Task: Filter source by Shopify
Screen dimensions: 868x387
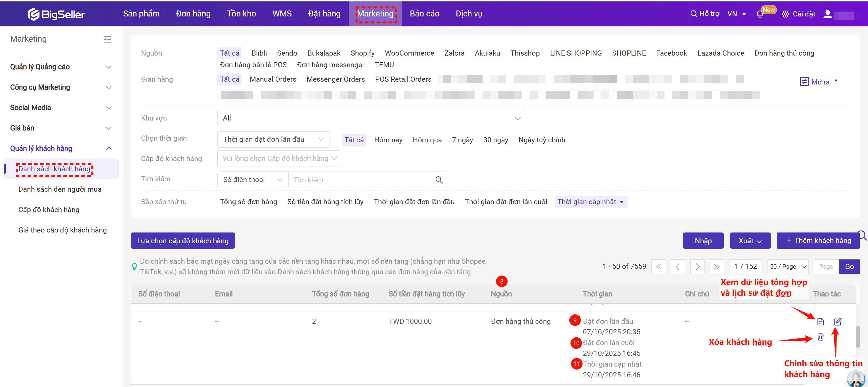Action: coord(362,53)
